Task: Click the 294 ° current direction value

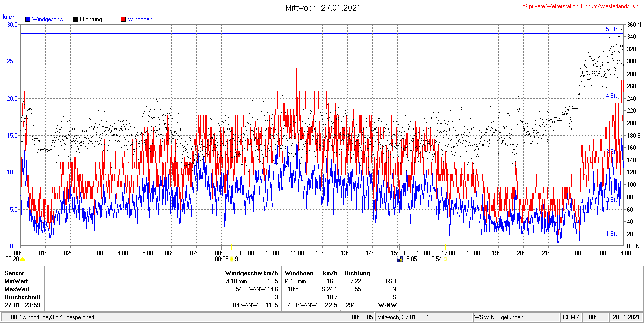Action: [x=352, y=305]
